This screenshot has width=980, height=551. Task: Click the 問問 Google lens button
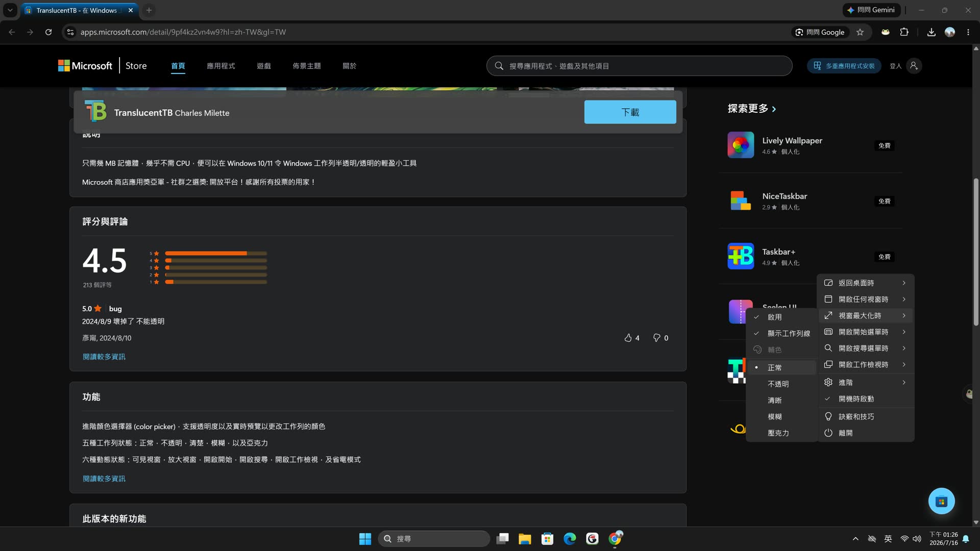coord(820,32)
